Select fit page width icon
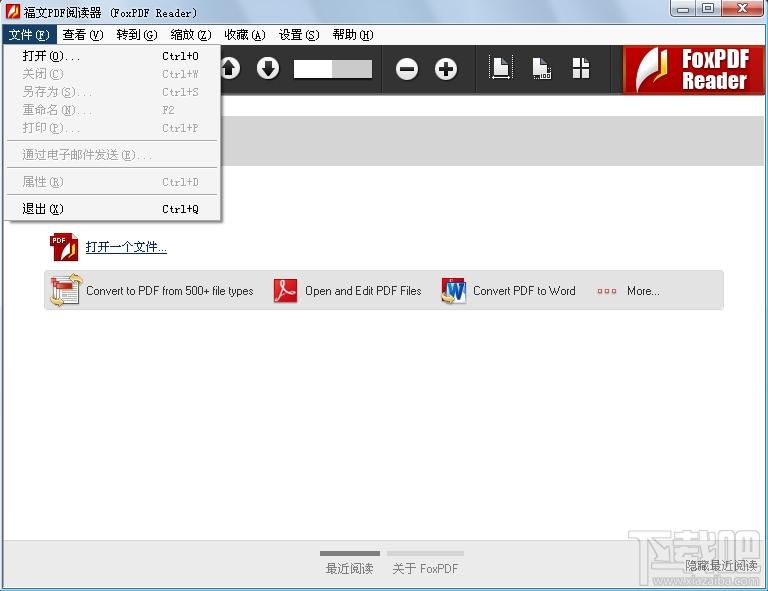The height and width of the screenshot is (591, 768). [500, 68]
